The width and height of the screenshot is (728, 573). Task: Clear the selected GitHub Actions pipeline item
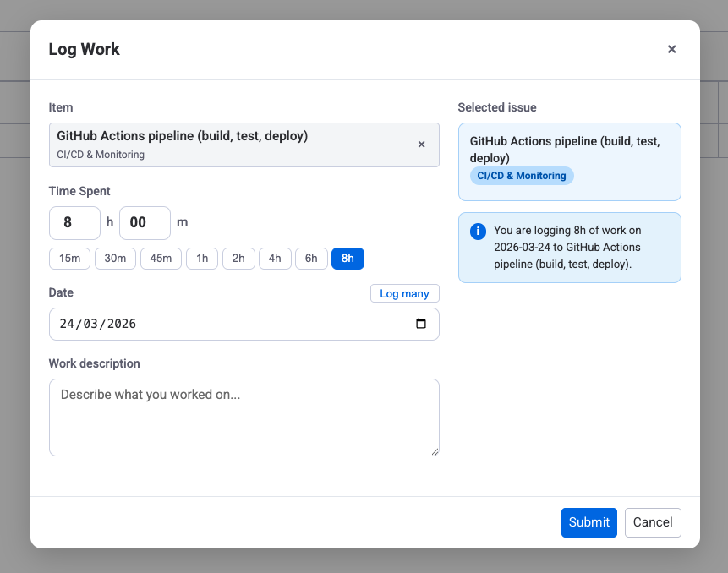(x=421, y=145)
